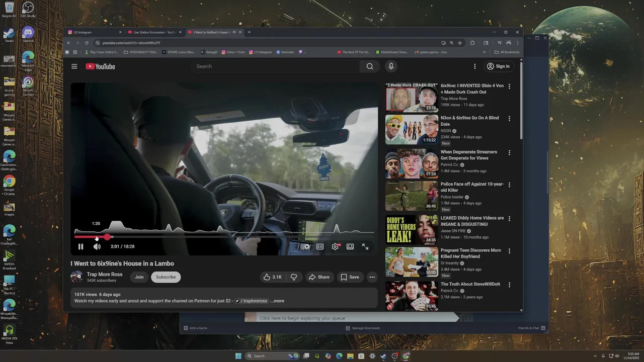Screen dimensions: 644x362
Task: Open Friends & Chat in Steam window
Action: tap(532, 328)
